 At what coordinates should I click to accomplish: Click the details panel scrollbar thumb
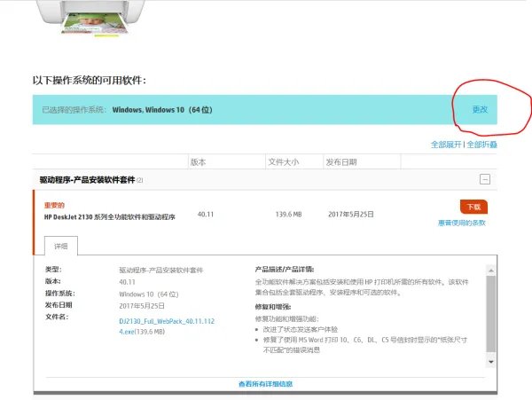click(x=490, y=313)
